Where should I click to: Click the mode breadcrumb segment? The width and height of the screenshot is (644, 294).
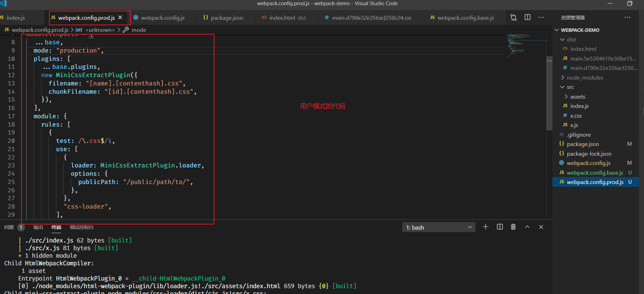point(139,30)
